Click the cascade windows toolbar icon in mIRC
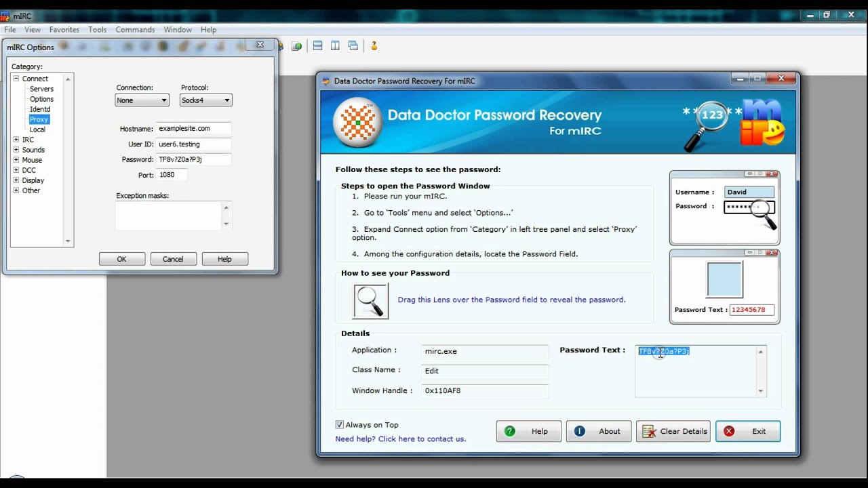Viewport: 868px width, 488px height. 353,45
